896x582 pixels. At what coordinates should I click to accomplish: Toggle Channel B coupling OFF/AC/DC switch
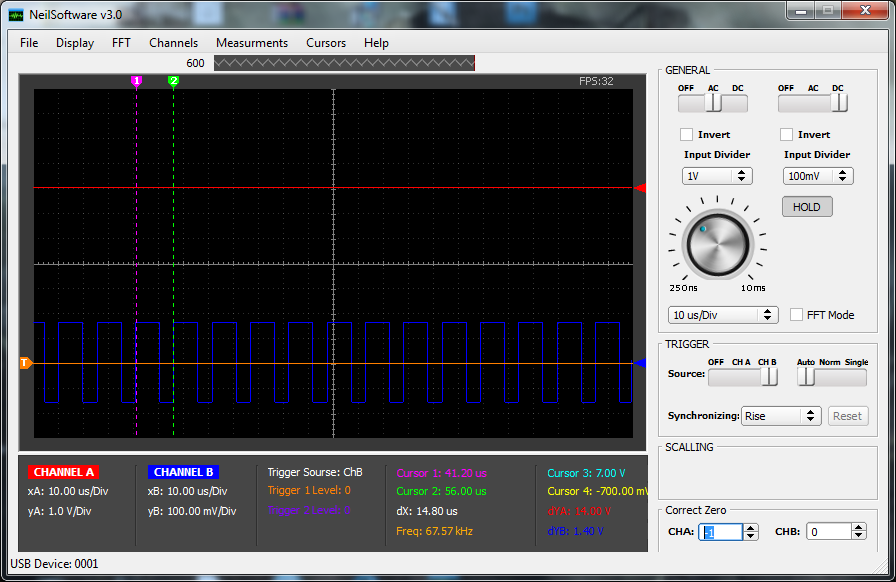tap(813, 103)
